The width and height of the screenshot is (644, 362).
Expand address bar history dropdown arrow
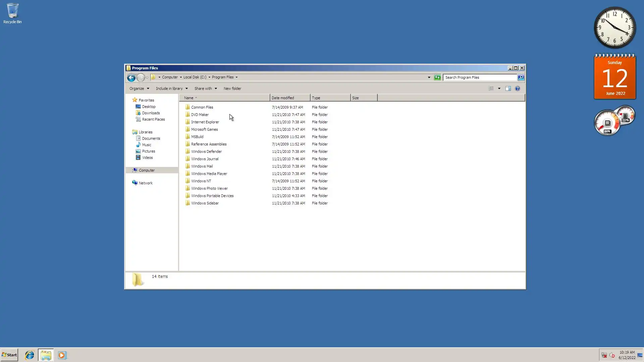click(429, 77)
